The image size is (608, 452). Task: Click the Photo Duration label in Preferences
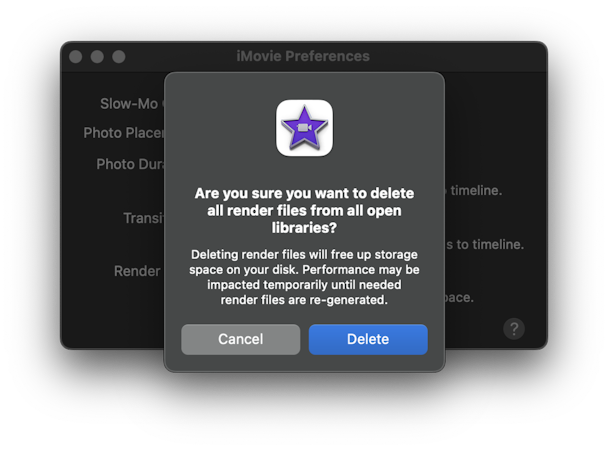130,164
